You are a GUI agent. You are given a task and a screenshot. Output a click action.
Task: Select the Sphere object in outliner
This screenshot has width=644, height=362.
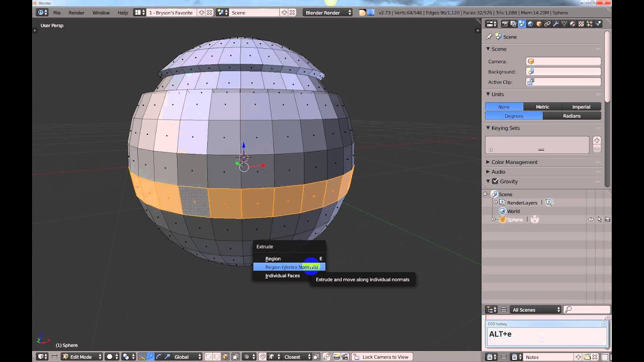(515, 220)
